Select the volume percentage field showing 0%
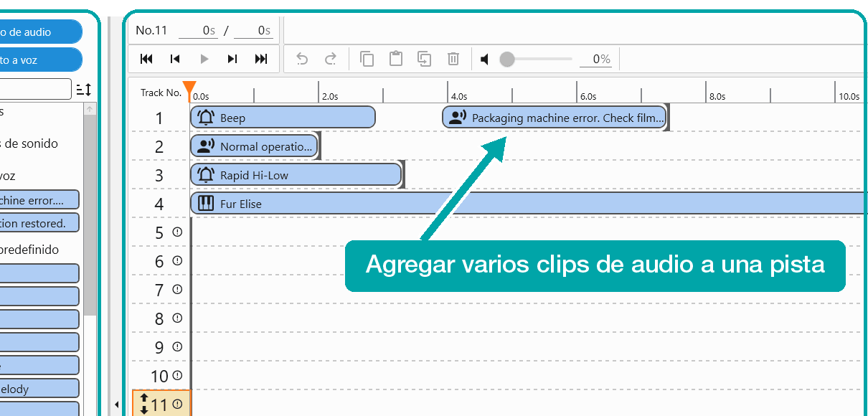This screenshot has height=416, width=868. [x=595, y=59]
